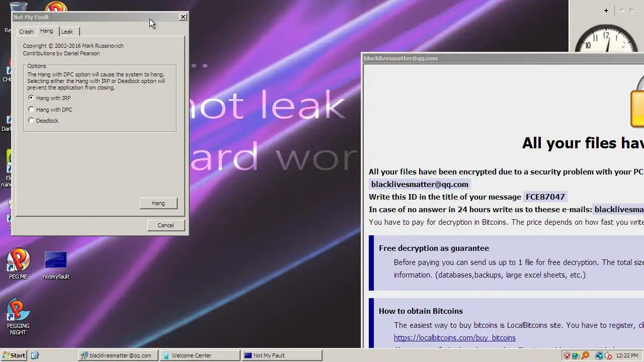644x362 pixels.
Task: Open the Start menu
Action: coord(14,355)
